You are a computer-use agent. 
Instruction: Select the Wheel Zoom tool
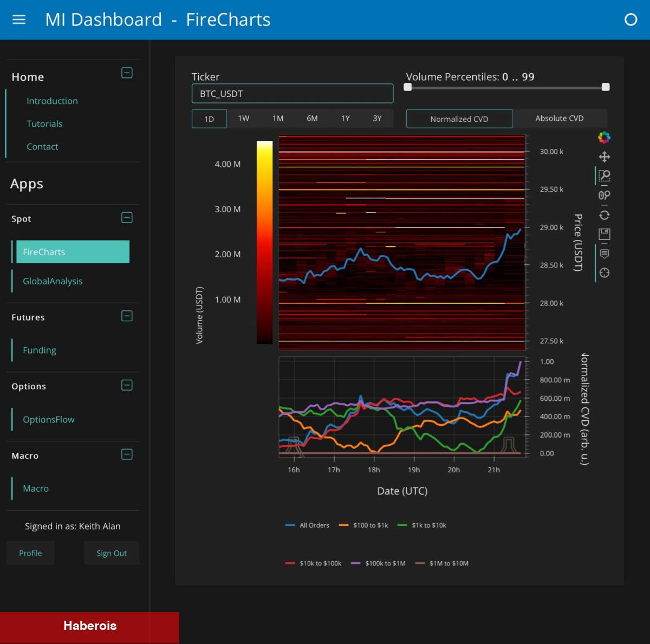(604, 196)
